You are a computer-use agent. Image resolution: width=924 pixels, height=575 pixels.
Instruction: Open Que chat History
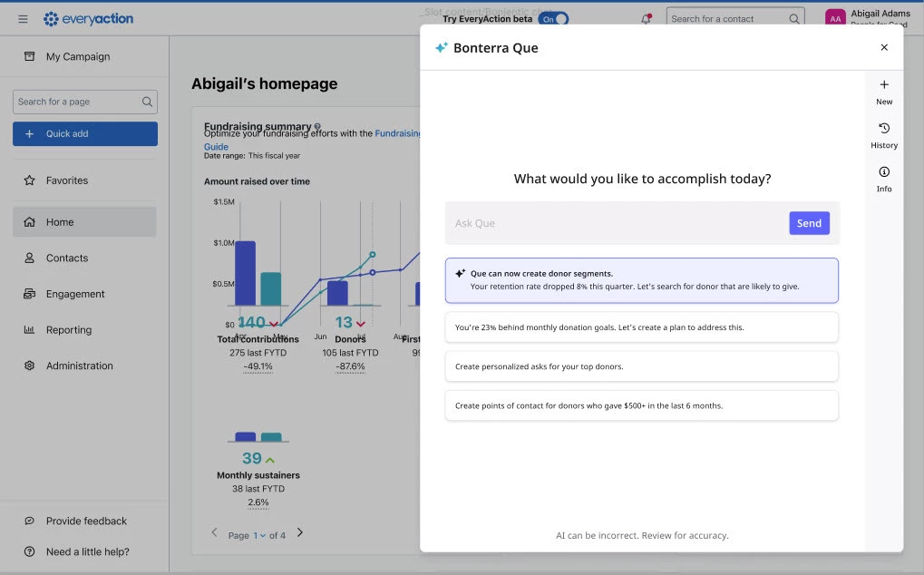884,136
